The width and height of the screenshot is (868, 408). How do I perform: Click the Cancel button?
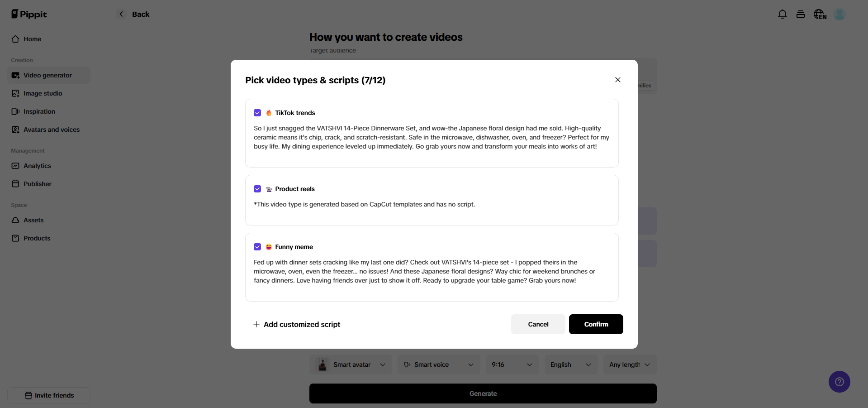(538, 324)
